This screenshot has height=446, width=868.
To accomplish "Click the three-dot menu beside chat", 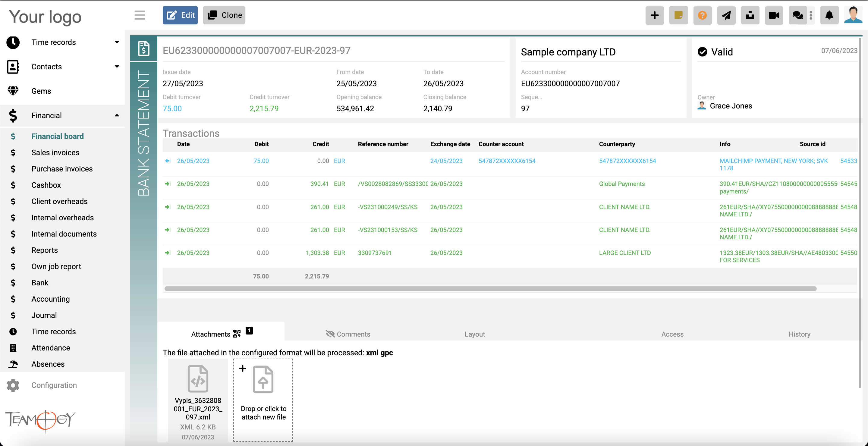I will (811, 15).
